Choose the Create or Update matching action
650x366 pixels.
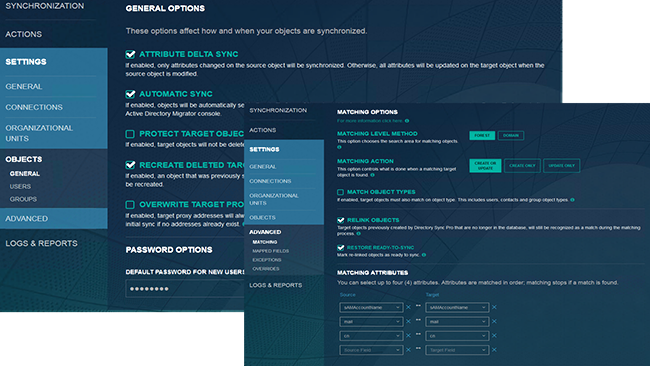(x=485, y=165)
